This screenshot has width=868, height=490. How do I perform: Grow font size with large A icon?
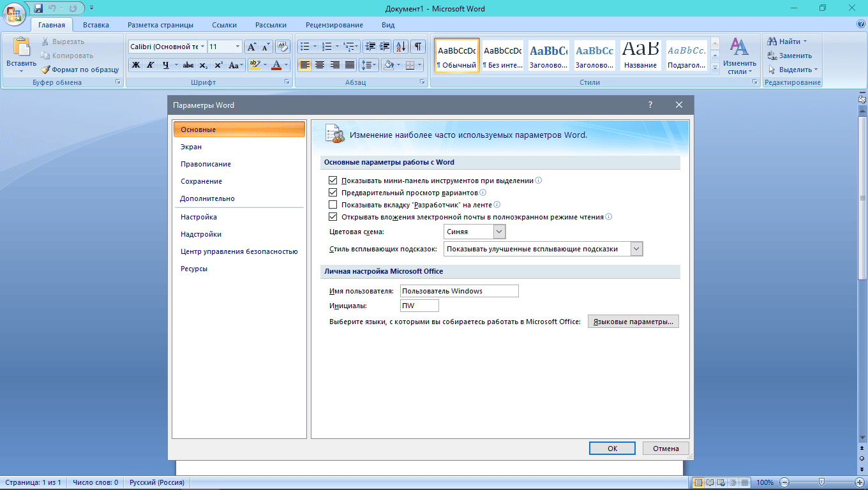click(x=251, y=47)
